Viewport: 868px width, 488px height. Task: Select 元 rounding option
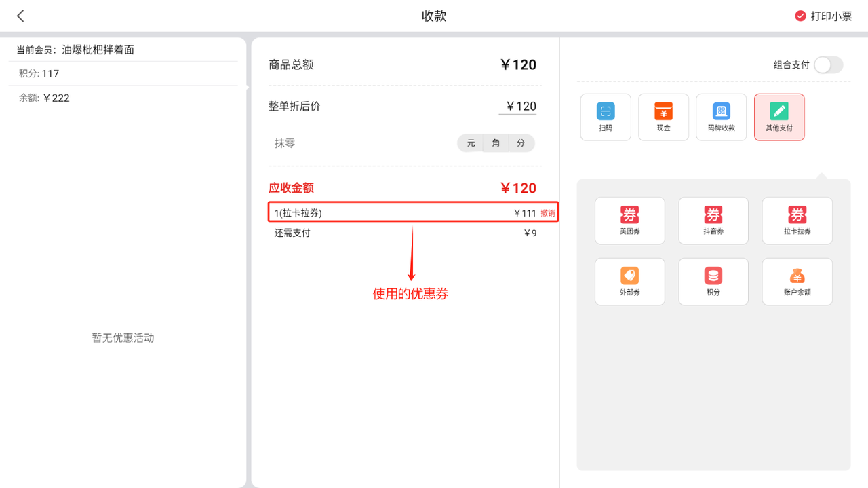pos(471,143)
